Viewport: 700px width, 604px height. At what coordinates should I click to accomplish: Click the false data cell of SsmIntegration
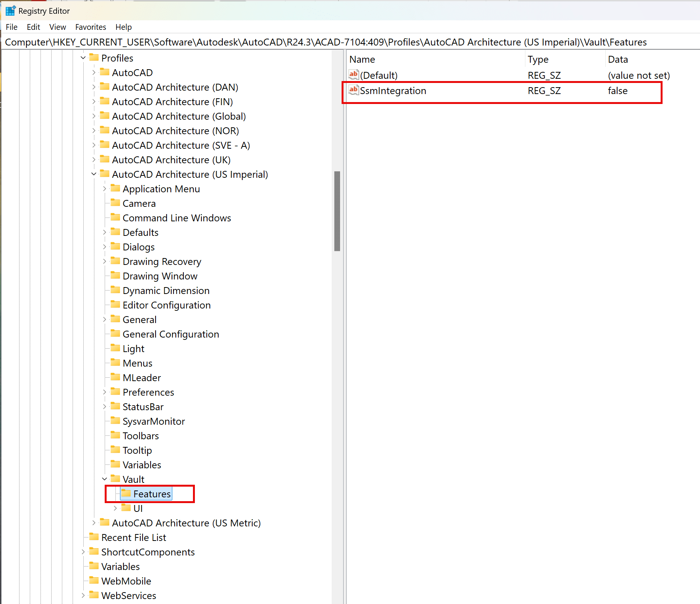[618, 91]
